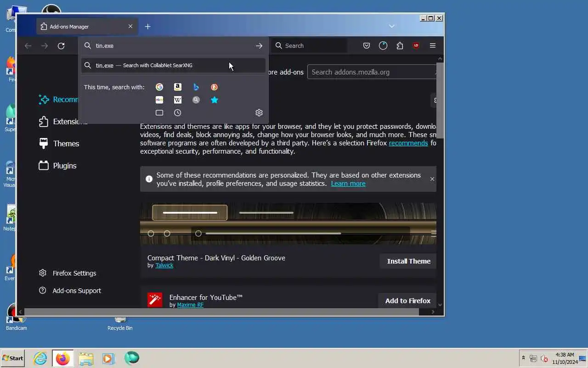Click the Learn more link
Viewport: 588px width, 368px height.
(348, 184)
